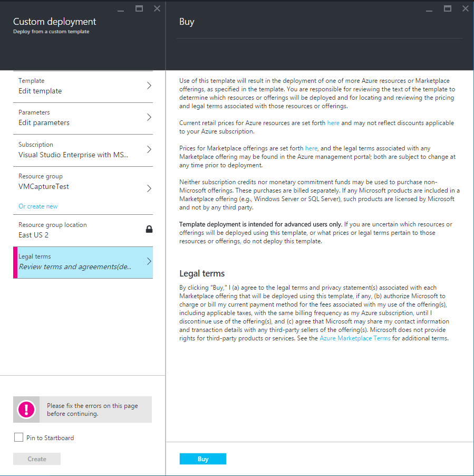Click the greyed Create button
The image size is (474, 476).
pos(37,459)
